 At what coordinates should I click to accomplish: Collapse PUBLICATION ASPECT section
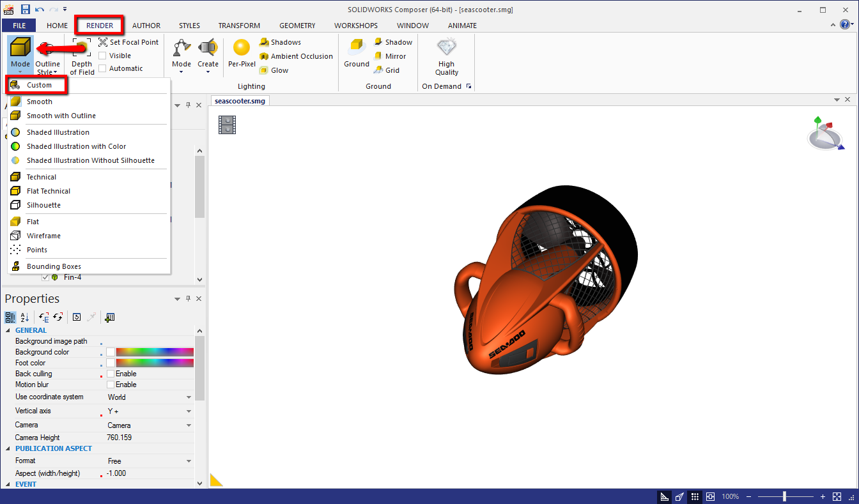coord(8,448)
